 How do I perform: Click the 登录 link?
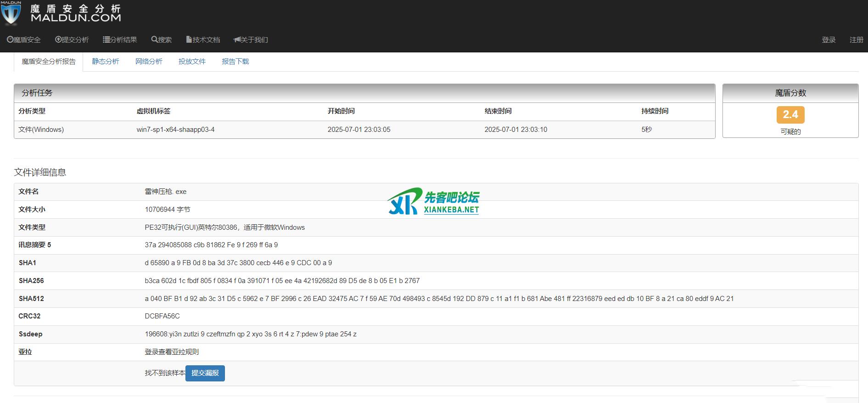coord(829,40)
